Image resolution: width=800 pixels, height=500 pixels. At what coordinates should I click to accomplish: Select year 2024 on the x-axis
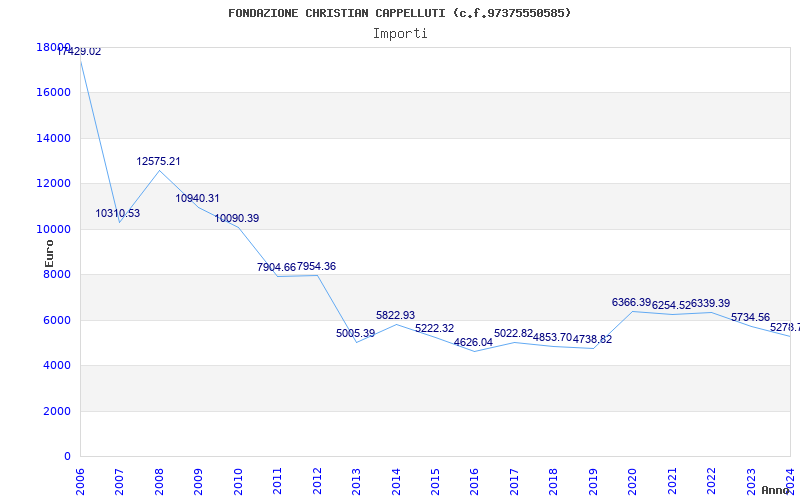(x=789, y=480)
